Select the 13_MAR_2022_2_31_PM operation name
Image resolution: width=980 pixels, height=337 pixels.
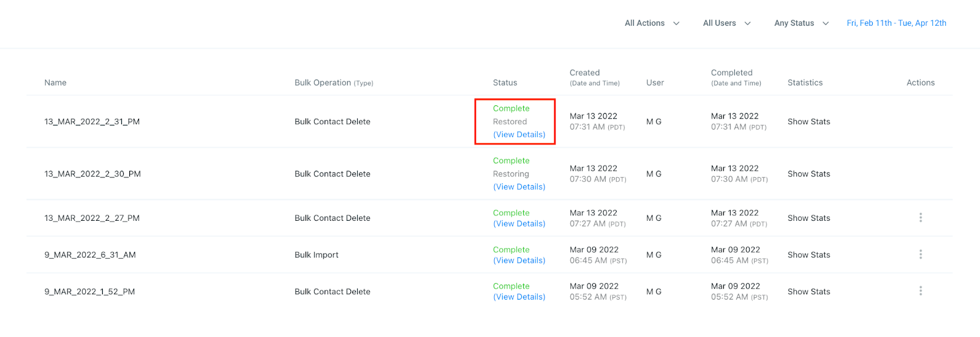pyautogui.click(x=92, y=122)
